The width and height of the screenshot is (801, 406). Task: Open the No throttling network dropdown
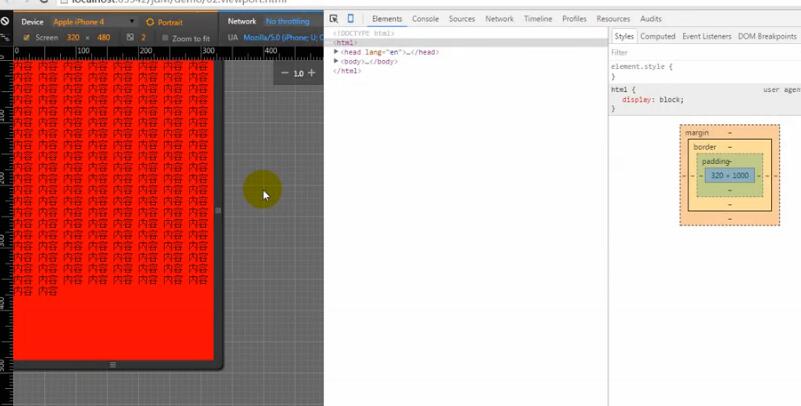click(288, 21)
